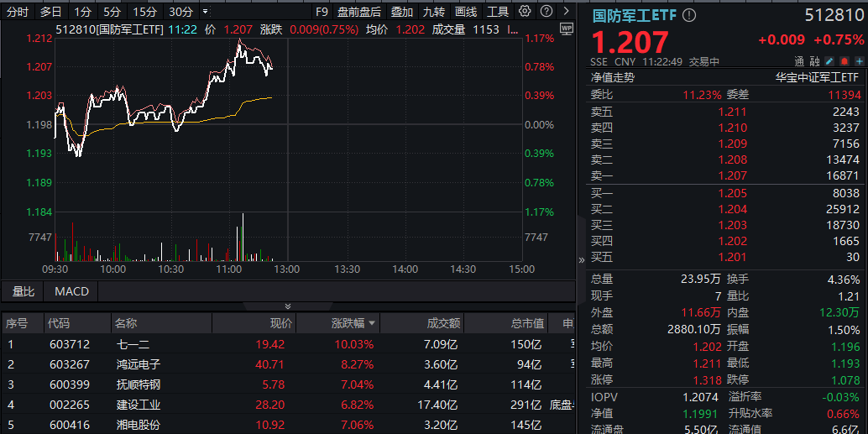Toggle 盘前盘后 display

(358, 12)
